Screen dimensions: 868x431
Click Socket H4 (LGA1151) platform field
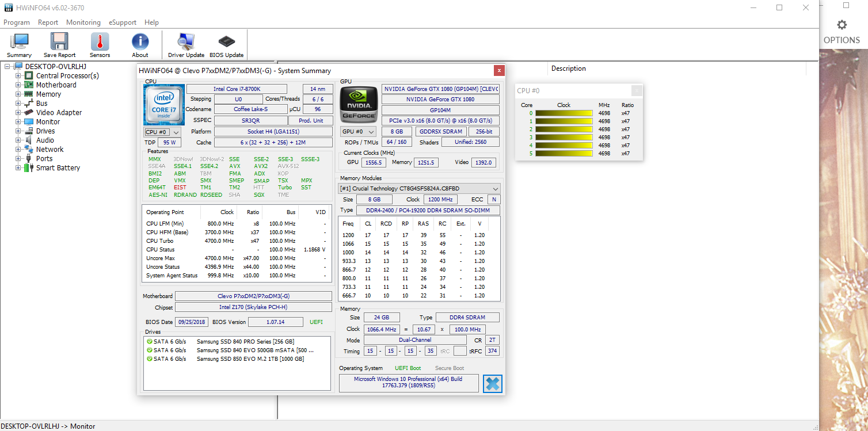273,131
